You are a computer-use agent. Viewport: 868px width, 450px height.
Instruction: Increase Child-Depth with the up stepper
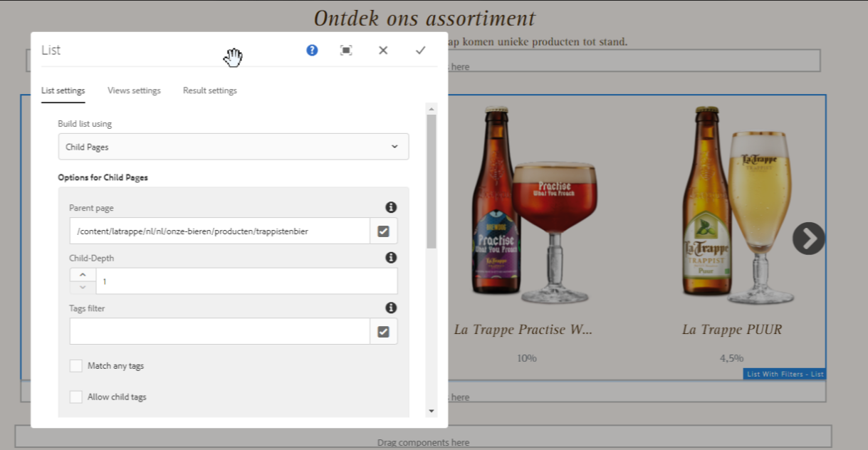pos(82,274)
